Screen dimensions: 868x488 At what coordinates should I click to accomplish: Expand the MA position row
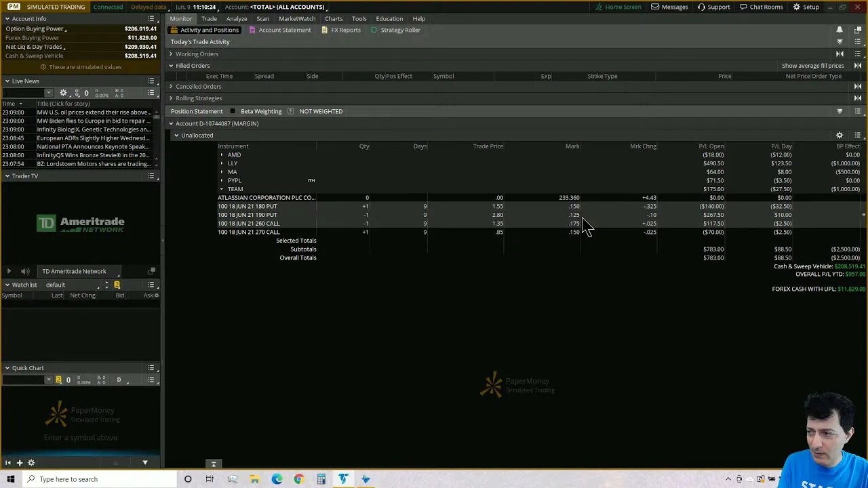221,172
